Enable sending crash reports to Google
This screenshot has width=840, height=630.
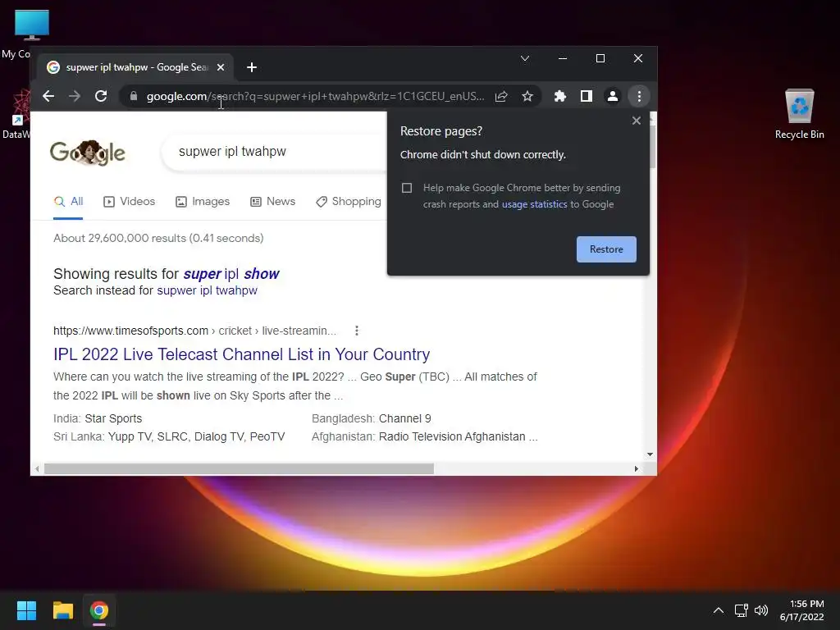pyautogui.click(x=407, y=188)
